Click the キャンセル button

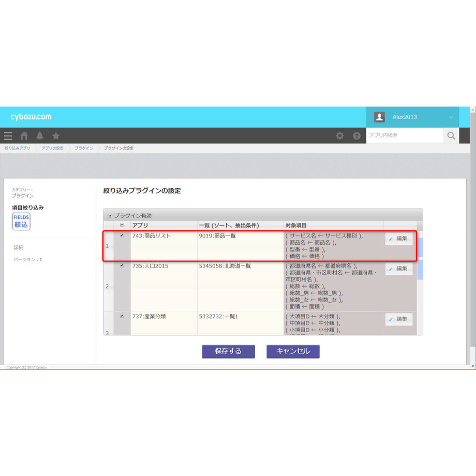[x=293, y=351]
